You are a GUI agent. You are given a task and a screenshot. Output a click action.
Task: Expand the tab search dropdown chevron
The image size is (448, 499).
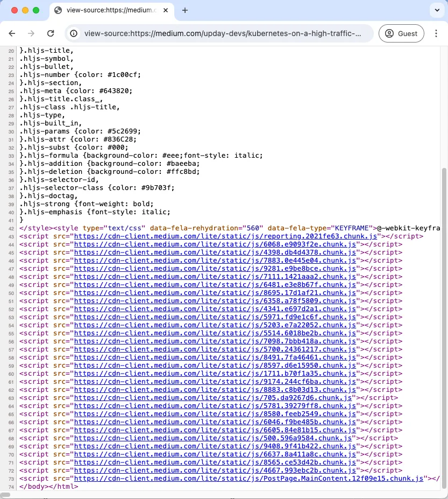coord(436,10)
